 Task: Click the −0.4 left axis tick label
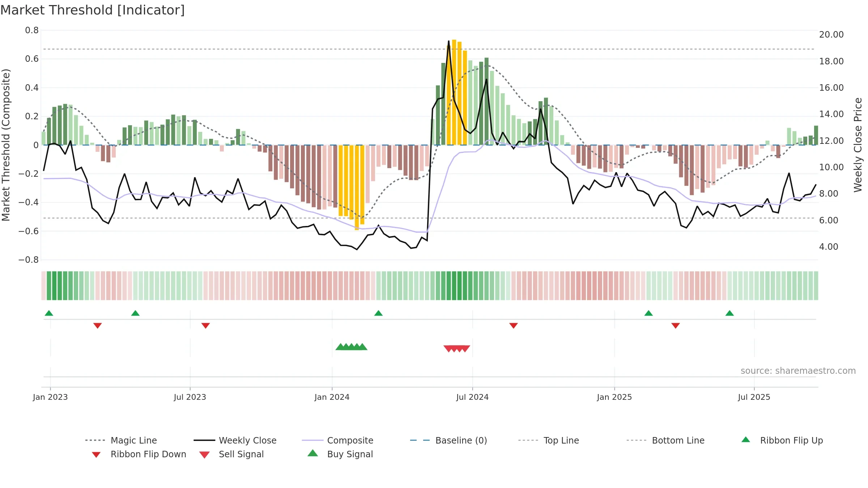coord(29,202)
